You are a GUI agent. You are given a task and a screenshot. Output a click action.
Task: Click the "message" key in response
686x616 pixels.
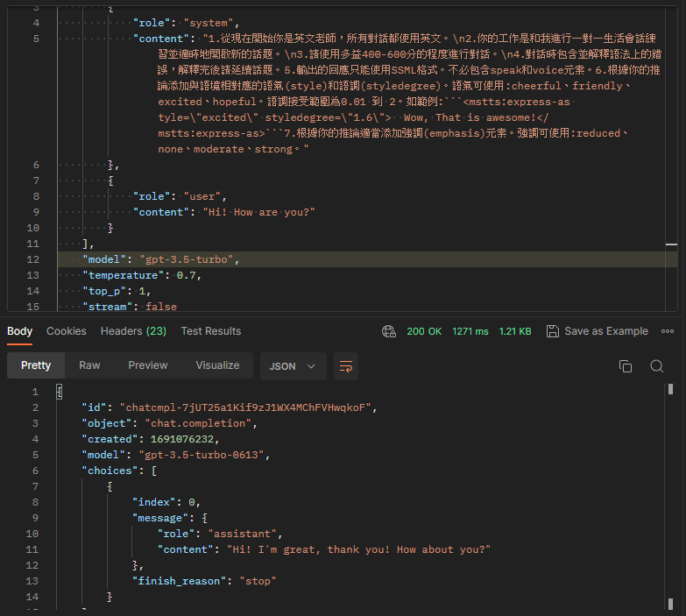(160, 518)
